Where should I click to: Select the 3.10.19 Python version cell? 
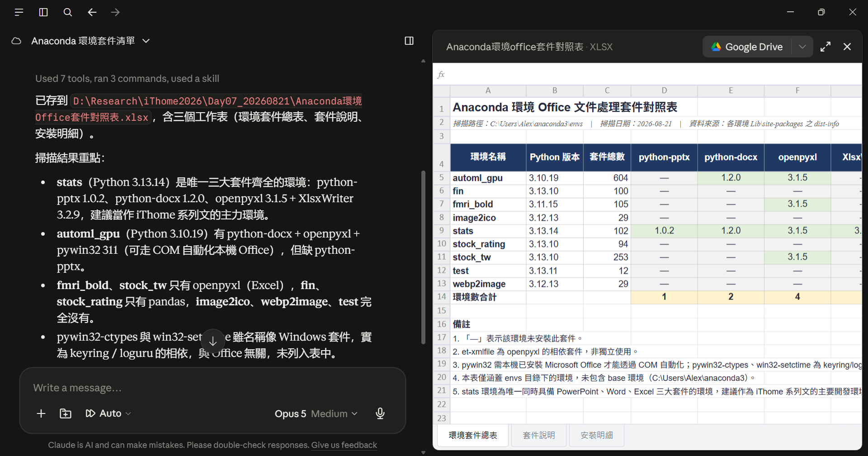(x=555, y=178)
